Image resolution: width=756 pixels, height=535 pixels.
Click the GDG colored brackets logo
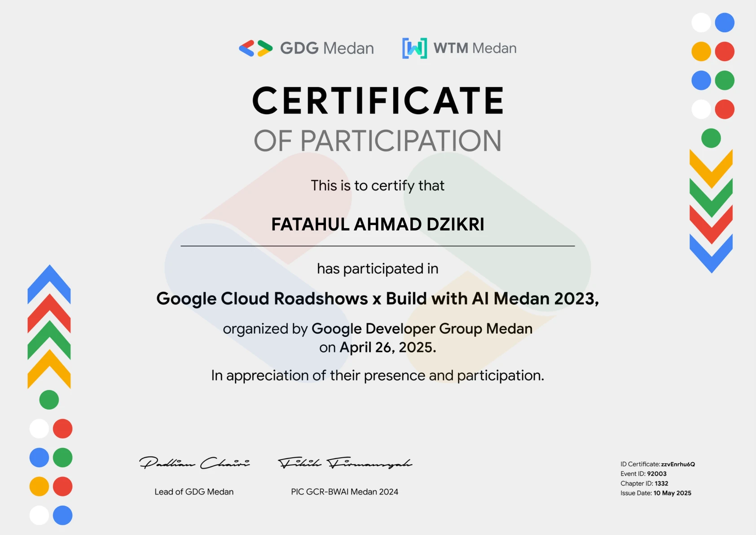click(x=256, y=48)
